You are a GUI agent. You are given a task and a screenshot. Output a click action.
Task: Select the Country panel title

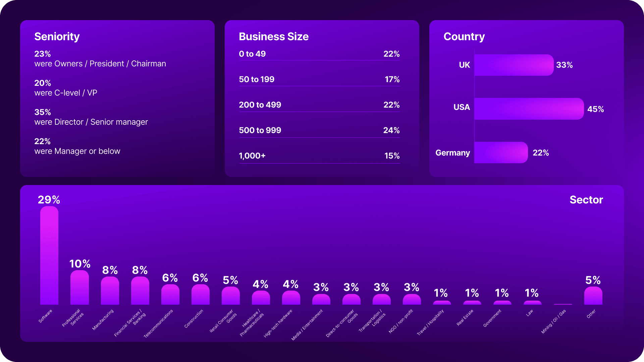(464, 36)
